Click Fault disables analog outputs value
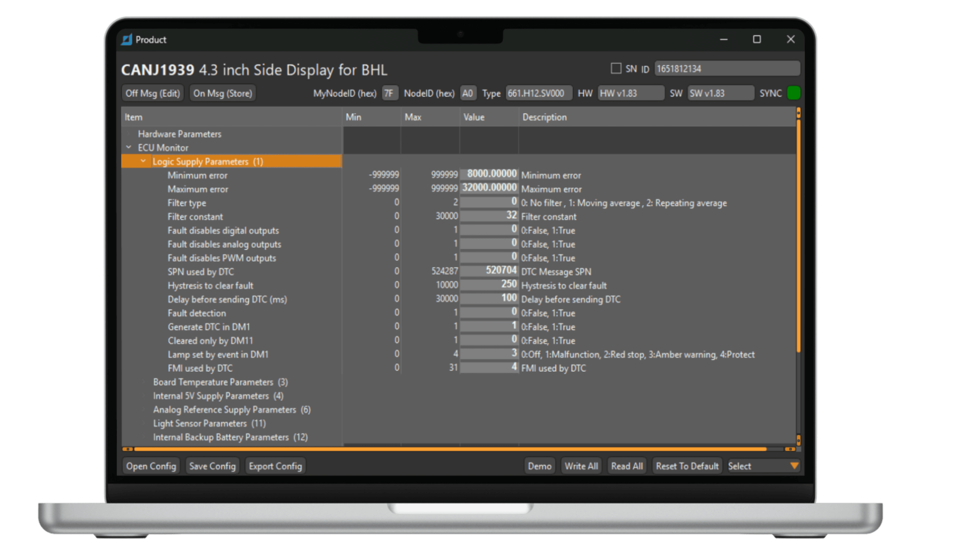The image size is (980, 551). click(489, 243)
